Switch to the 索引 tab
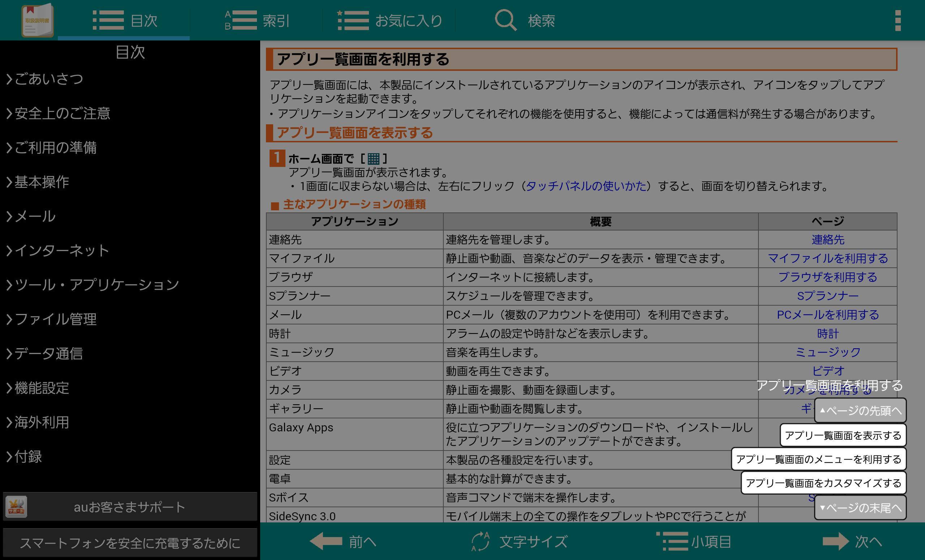This screenshot has height=560, width=925. coord(257,20)
